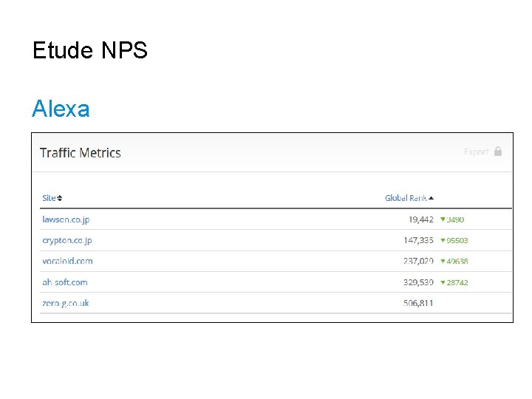Open the crypton.co.jp site link
Image resolution: width=532 pixels, height=399 pixels.
67,240
